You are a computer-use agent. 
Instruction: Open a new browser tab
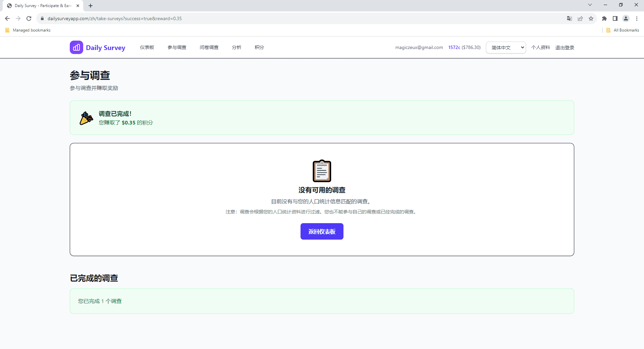91,6
